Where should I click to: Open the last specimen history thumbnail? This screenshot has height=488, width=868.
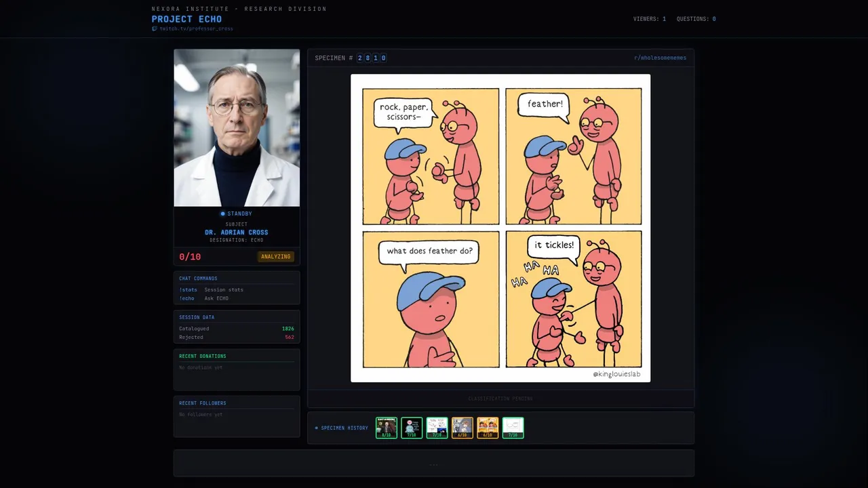[513, 428]
